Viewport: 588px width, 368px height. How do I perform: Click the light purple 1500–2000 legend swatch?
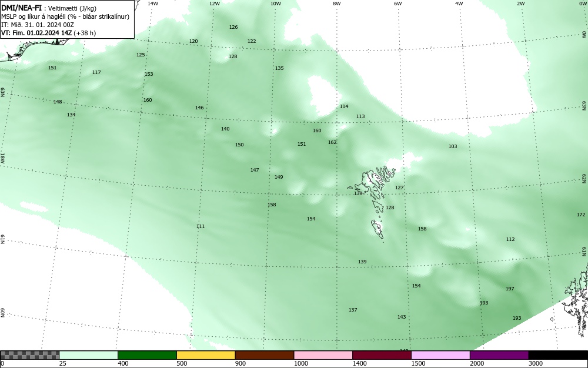pos(440,355)
